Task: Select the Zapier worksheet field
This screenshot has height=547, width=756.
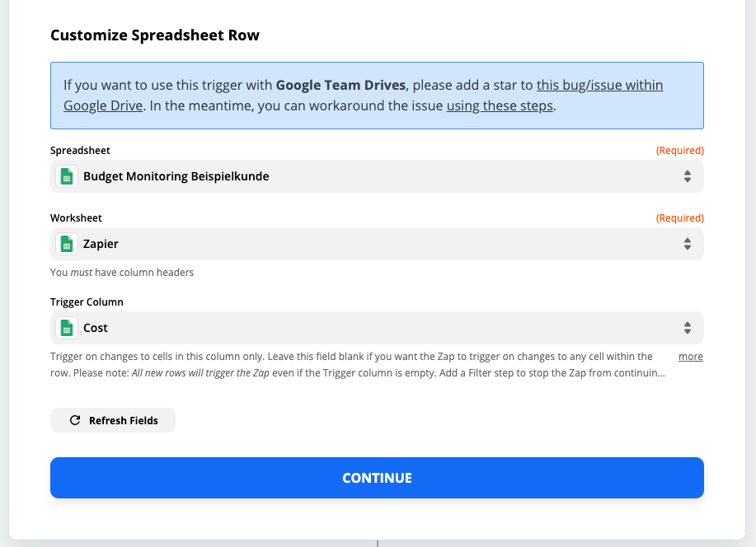Action: pos(377,244)
